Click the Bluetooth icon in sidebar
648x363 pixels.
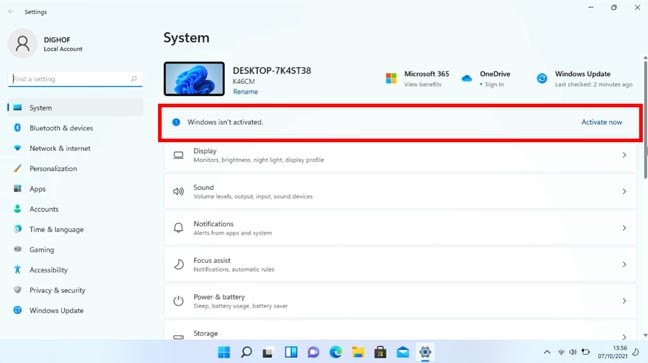[x=17, y=128]
